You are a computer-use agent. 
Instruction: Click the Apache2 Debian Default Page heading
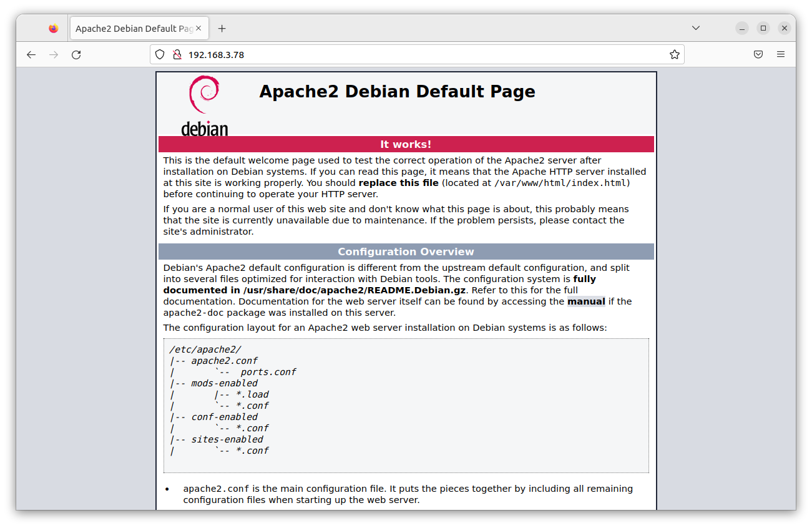point(397,91)
